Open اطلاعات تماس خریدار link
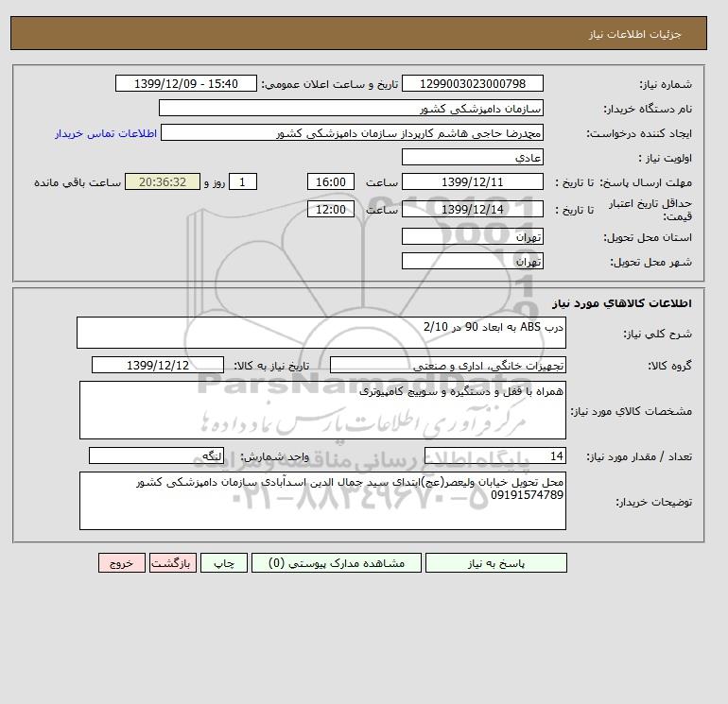Image resolution: width=728 pixels, height=704 pixels. pos(106,133)
